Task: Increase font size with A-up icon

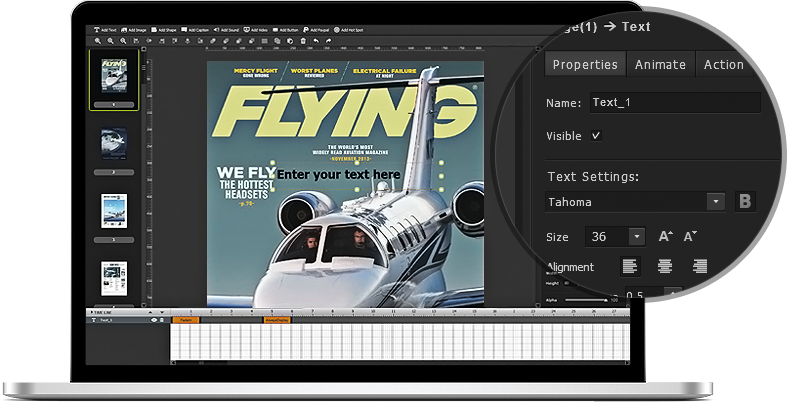Action: point(666,236)
